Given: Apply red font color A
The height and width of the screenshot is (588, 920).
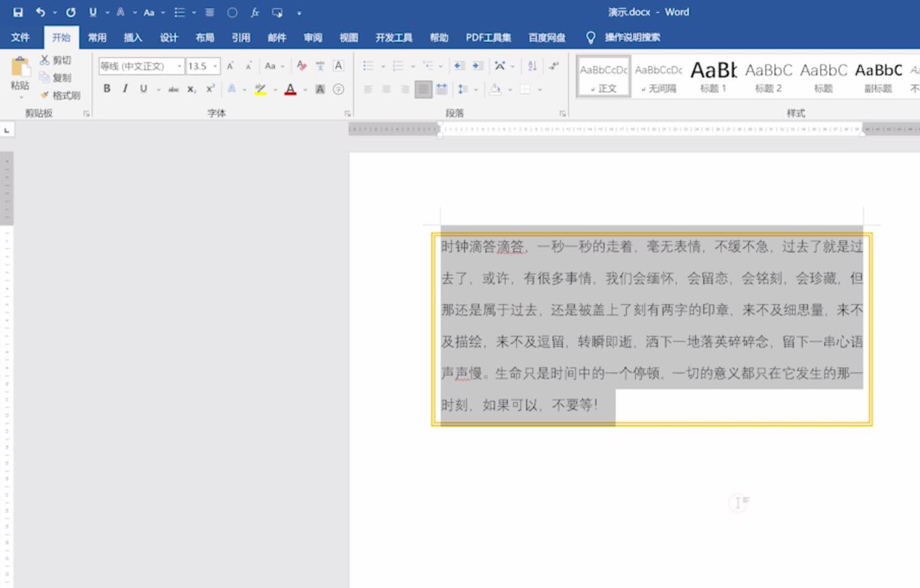Looking at the screenshot, I should pyautogui.click(x=290, y=89).
